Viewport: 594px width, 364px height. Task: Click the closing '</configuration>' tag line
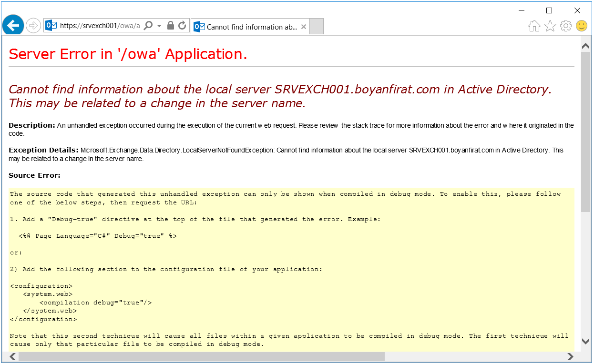click(x=43, y=319)
